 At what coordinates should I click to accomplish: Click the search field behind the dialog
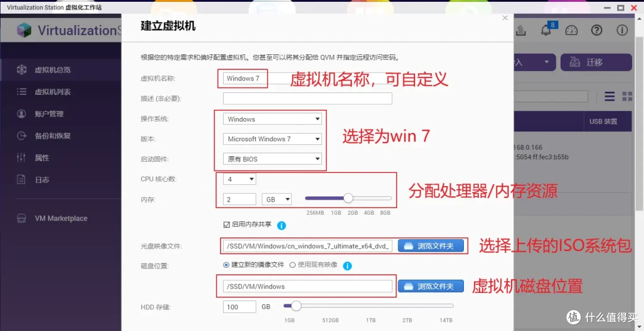coord(551,97)
